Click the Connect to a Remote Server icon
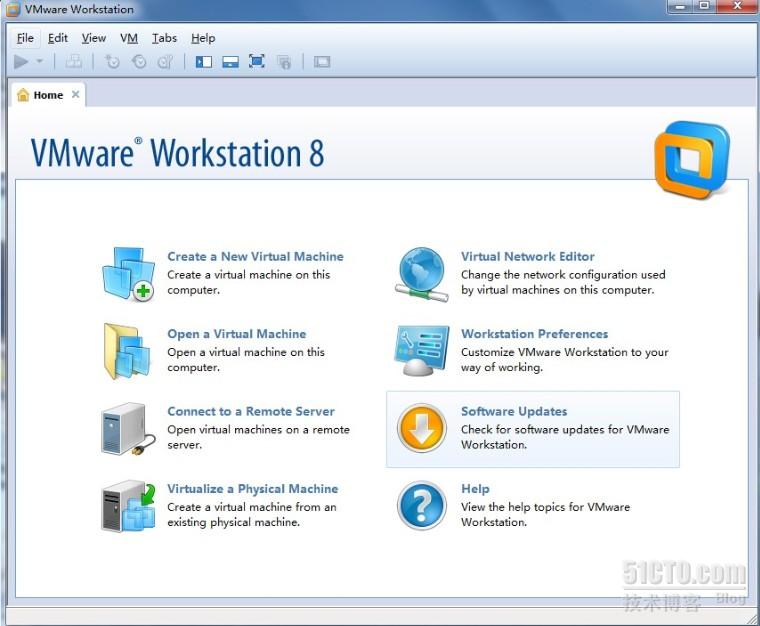Screen dimensions: 760x626 coord(128,429)
